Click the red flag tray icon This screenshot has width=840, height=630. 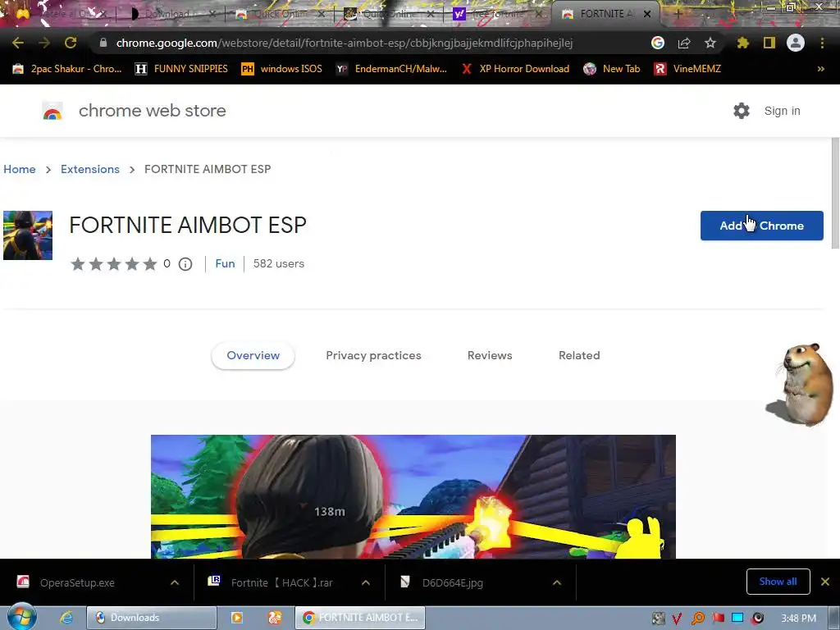pyautogui.click(x=718, y=619)
